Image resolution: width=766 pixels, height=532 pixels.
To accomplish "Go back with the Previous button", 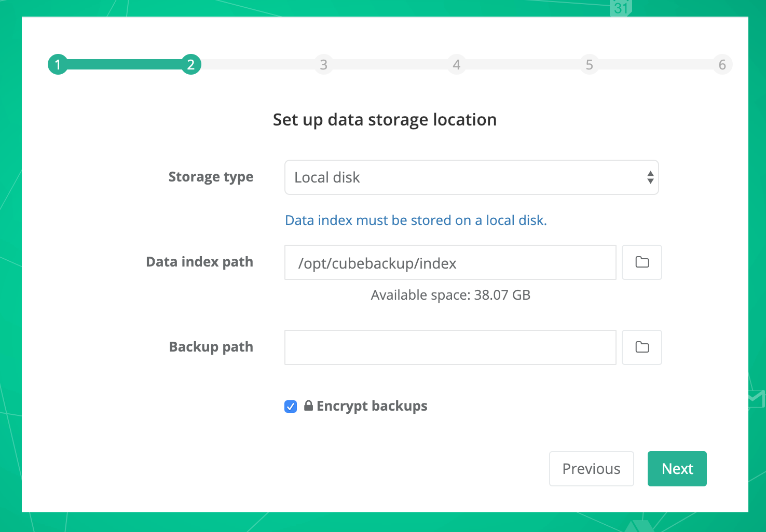I will pyautogui.click(x=591, y=469).
